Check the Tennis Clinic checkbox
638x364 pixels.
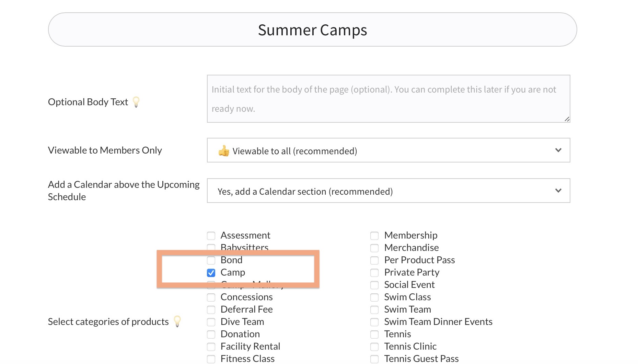tap(374, 347)
